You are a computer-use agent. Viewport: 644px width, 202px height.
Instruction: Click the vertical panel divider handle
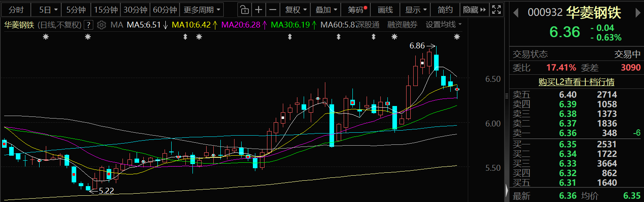[507, 191]
